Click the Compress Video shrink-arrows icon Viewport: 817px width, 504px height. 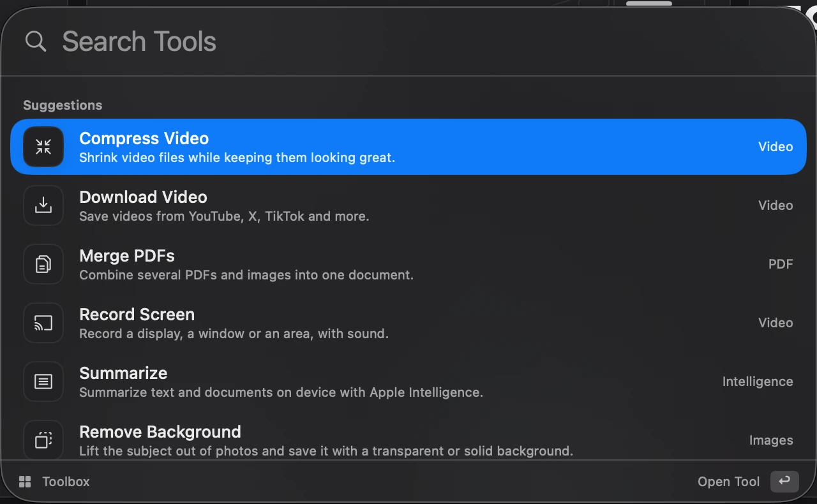pyautogui.click(x=43, y=147)
